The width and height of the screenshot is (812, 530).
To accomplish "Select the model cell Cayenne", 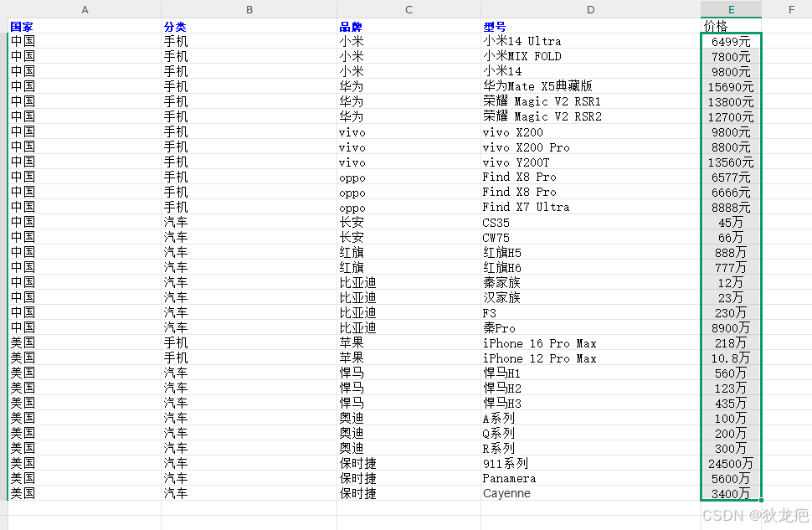I will click(x=590, y=492).
